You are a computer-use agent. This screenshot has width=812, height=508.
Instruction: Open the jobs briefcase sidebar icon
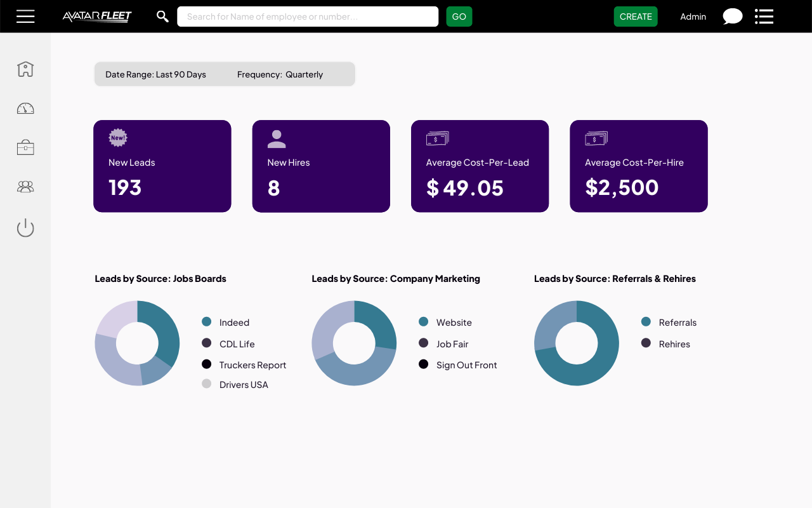(x=25, y=147)
